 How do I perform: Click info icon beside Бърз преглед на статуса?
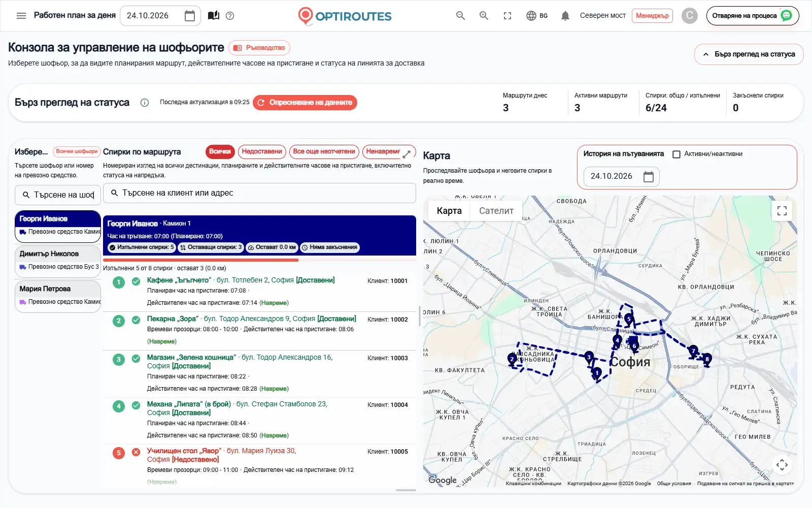click(145, 103)
